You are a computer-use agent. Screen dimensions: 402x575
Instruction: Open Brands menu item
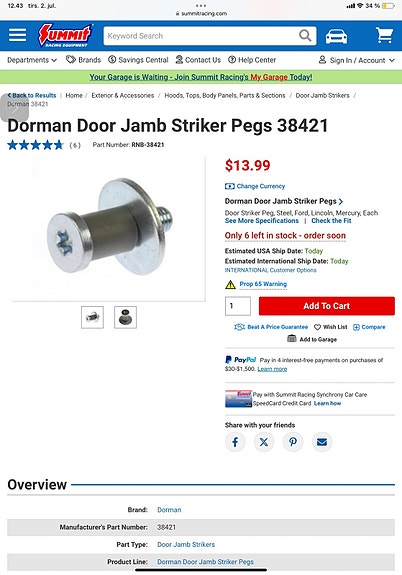[83, 60]
